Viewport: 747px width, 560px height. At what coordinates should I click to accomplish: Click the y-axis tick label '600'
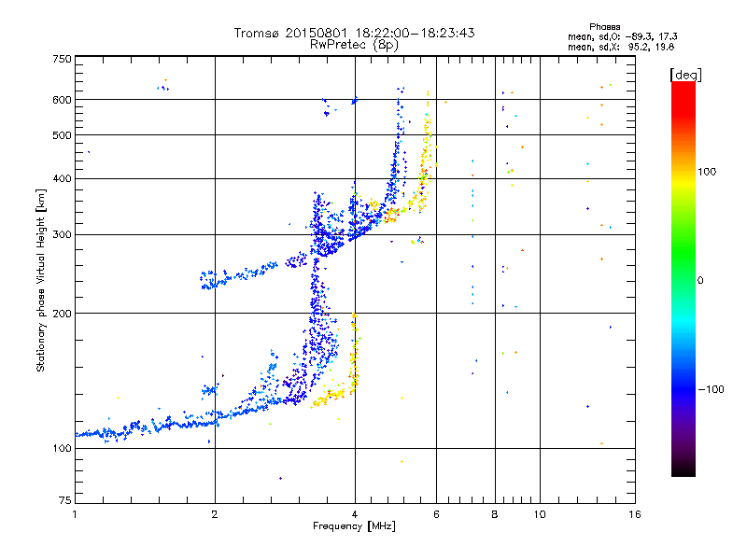point(62,100)
